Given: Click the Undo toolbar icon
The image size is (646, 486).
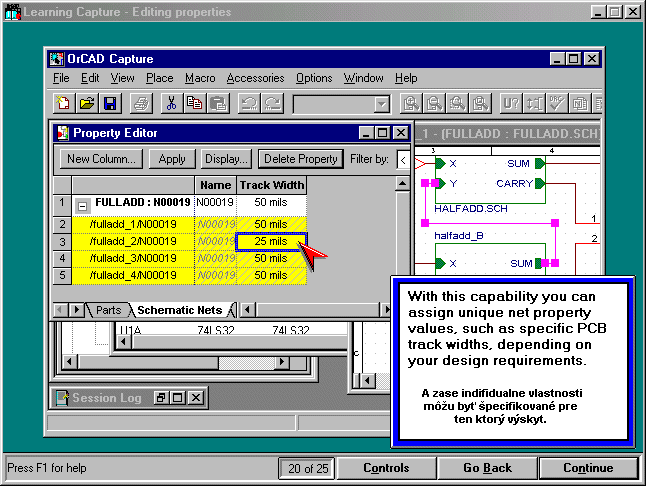Looking at the screenshot, I should [x=249, y=103].
